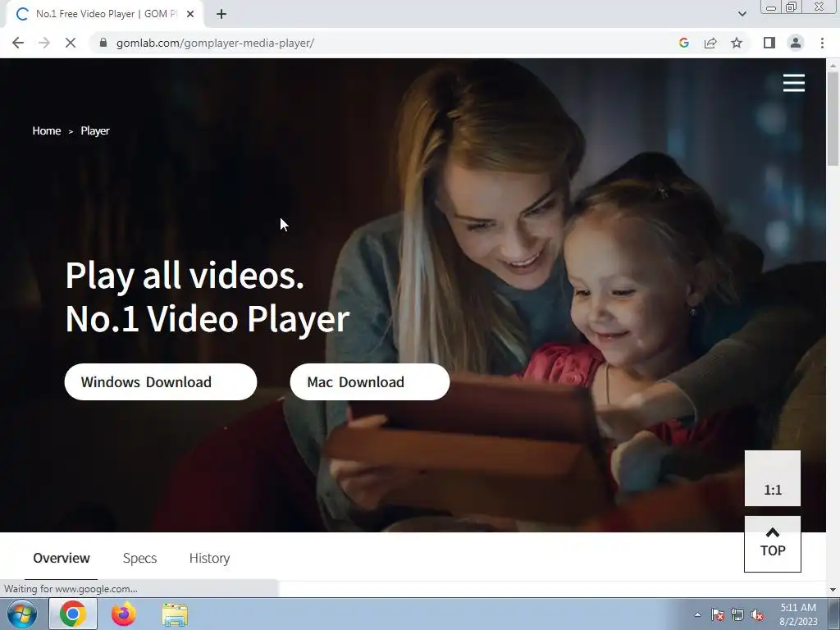Open the taskbar clock showing 5:11 AM

click(798, 614)
